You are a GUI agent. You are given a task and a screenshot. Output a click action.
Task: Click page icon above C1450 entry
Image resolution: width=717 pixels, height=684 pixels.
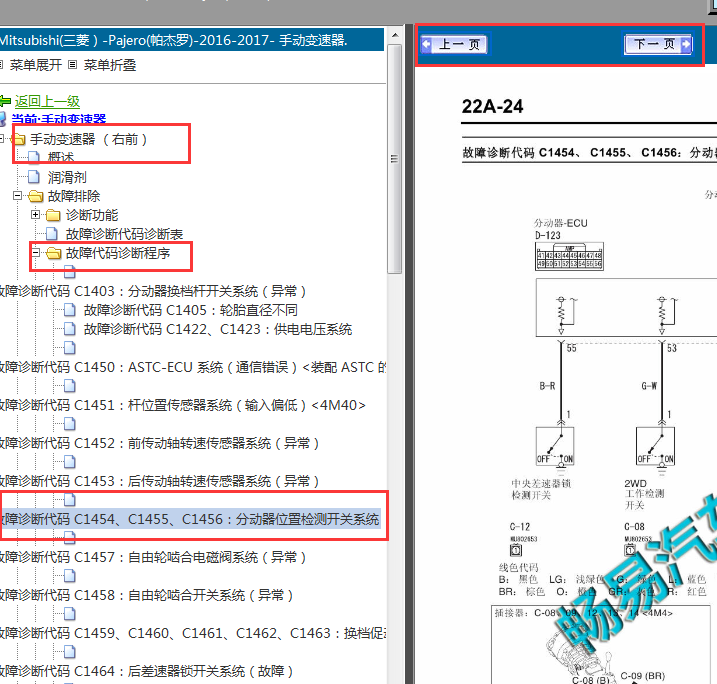pos(70,348)
